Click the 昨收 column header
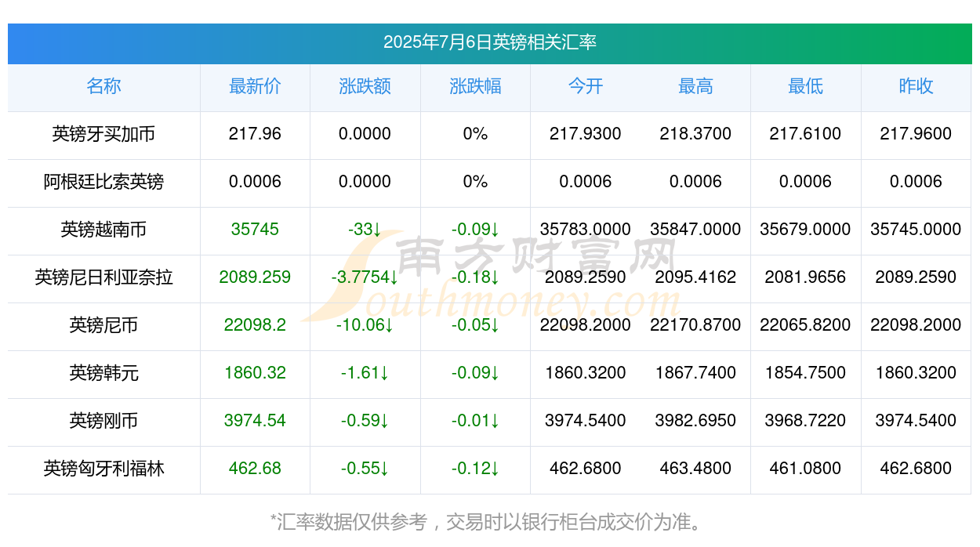Image resolution: width=980 pixels, height=547 pixels. [916, 86]
